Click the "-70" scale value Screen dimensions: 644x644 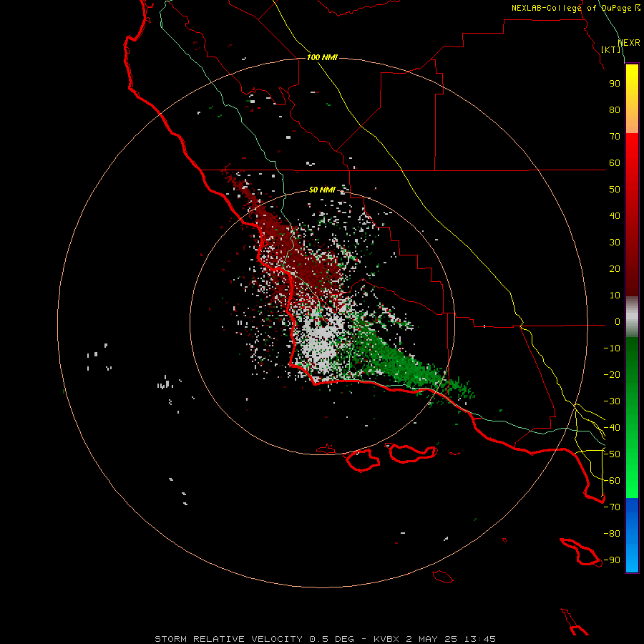(x=612, y=507)
